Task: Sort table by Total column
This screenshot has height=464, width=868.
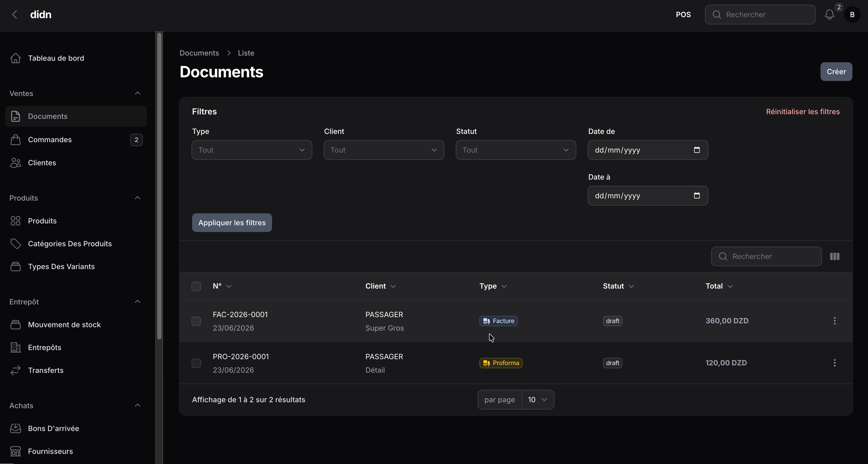Action: pyautogui.click(x=719, y=286)
